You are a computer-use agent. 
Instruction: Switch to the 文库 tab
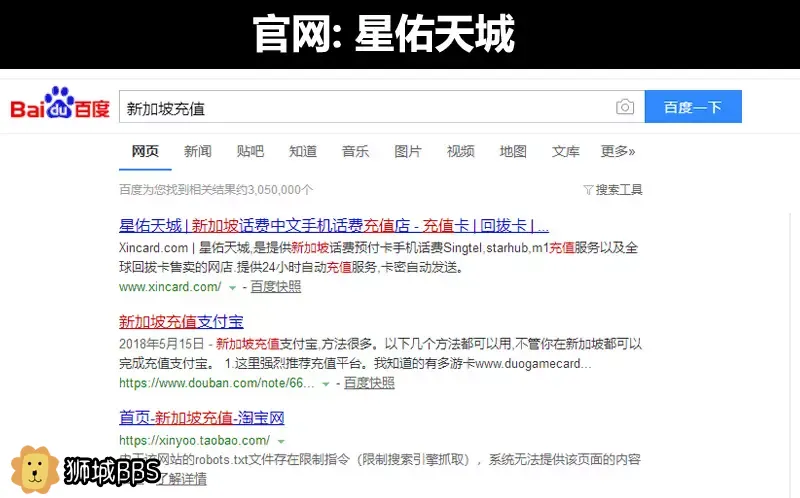pos(566,151)
